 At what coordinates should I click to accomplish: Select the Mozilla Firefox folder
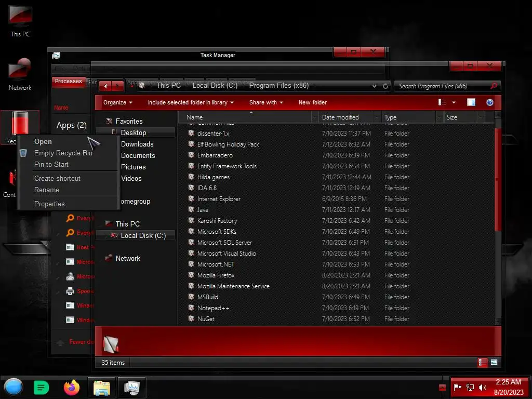tap(216, 275)
